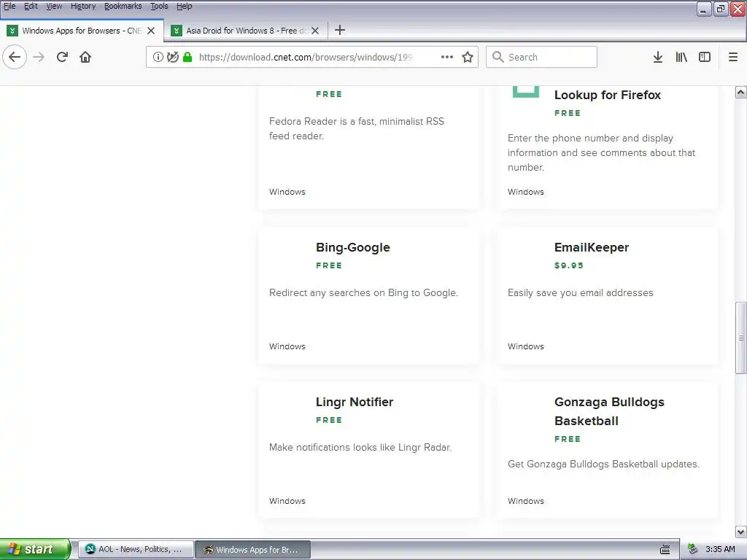Click the Fedora Reader description text
This screenshot has width=747, height=560.
(x=356, y=128)
